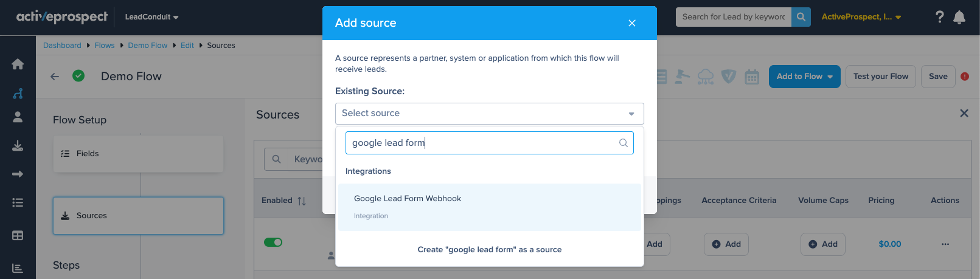The width and height of the screenshot is (980, 279).
Task: Click the gavel icon in the flow toolbar
Action: coord(683,77)
